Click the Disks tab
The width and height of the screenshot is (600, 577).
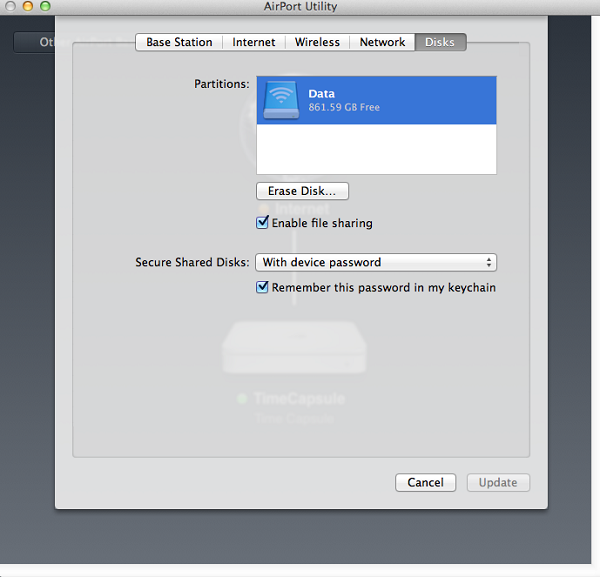coord(440,42)
